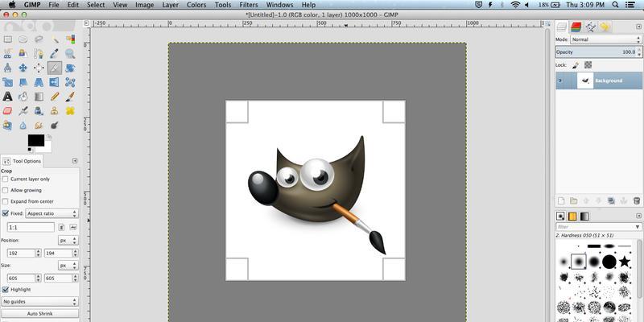
Task: Select the Ellipse Select tool
Action: 23,39
